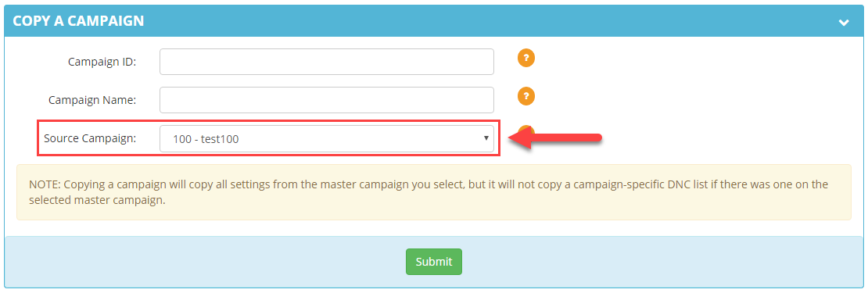Screen dimensions: 868x293
Task: Focus the Campaign Name text field
Action: point(327,99)
